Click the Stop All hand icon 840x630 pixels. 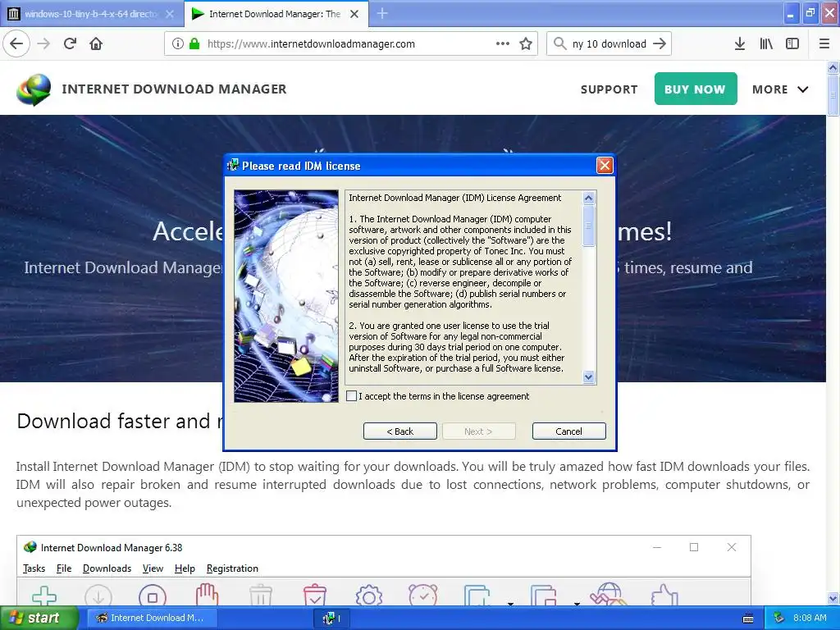(207, 595)
